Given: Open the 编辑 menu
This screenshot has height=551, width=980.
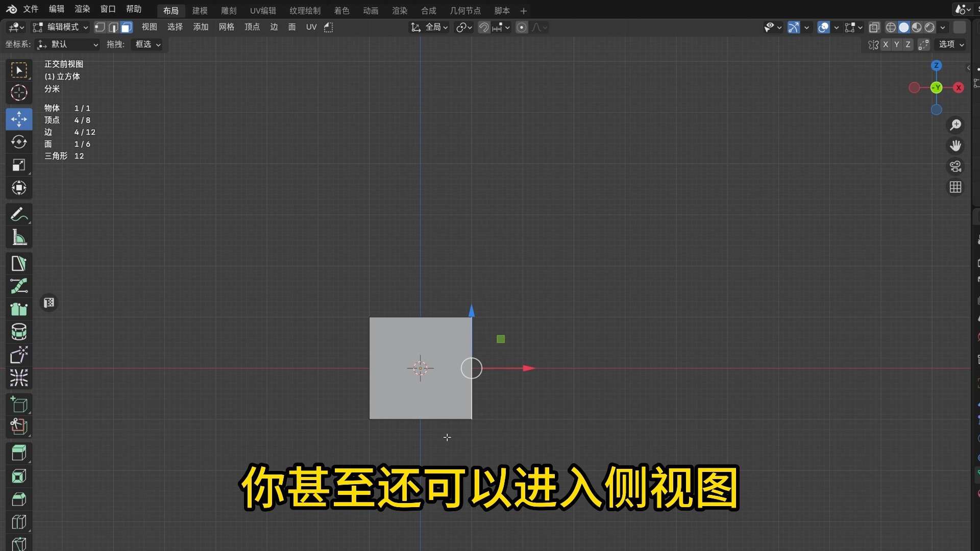Looking at the screenshot, I should tap(57, 9).
